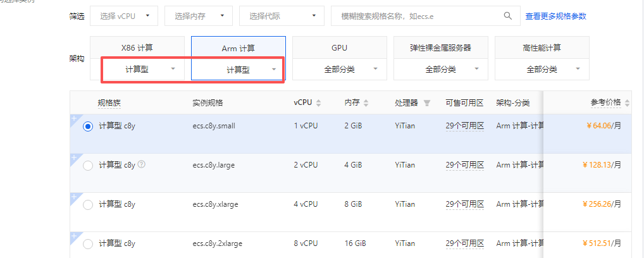
Task: Focus the 模糊搜索规格名称 search field
Action: click(x=418, y=16)
